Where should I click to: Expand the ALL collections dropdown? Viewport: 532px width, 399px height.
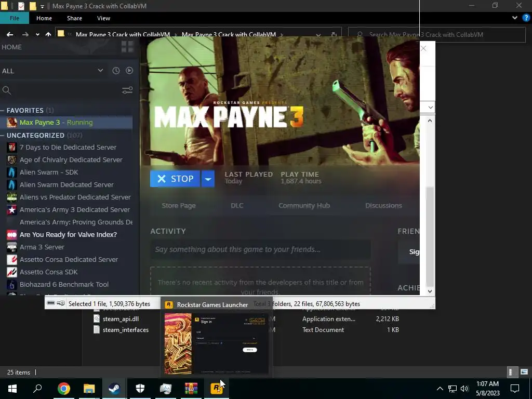click(x=100, y=71)
